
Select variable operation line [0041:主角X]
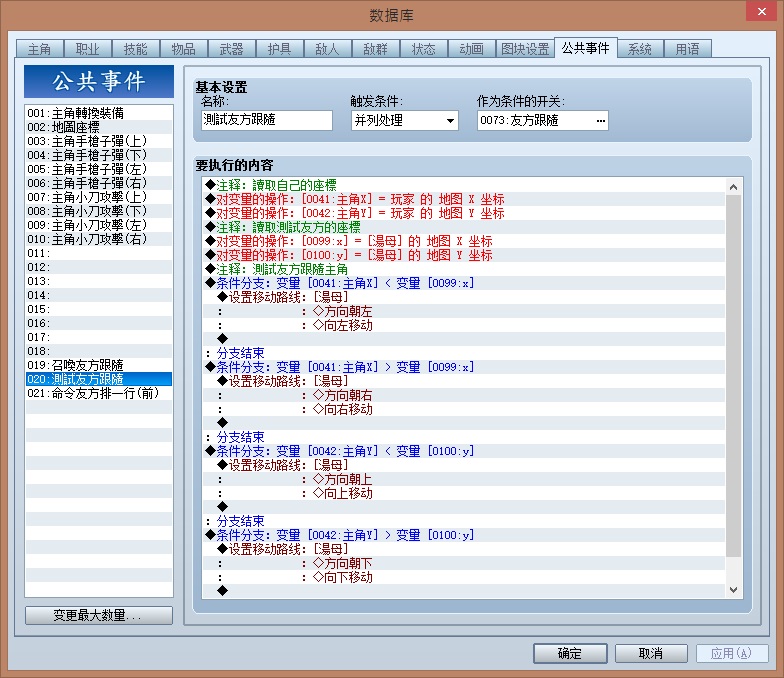(x=464, y=199)
